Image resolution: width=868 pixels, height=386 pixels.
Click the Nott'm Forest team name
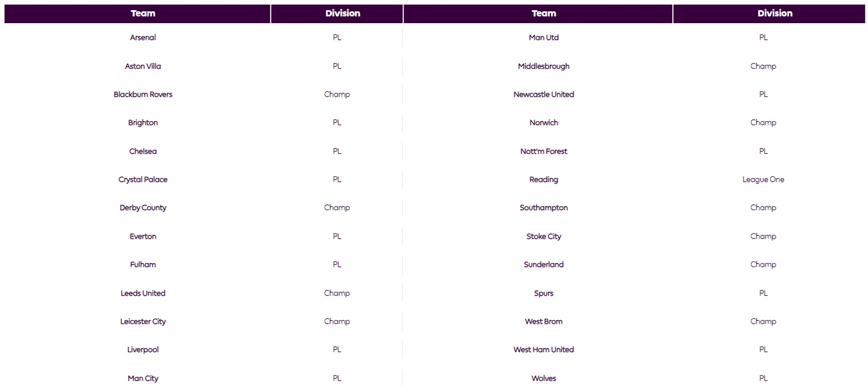point(544,151)
